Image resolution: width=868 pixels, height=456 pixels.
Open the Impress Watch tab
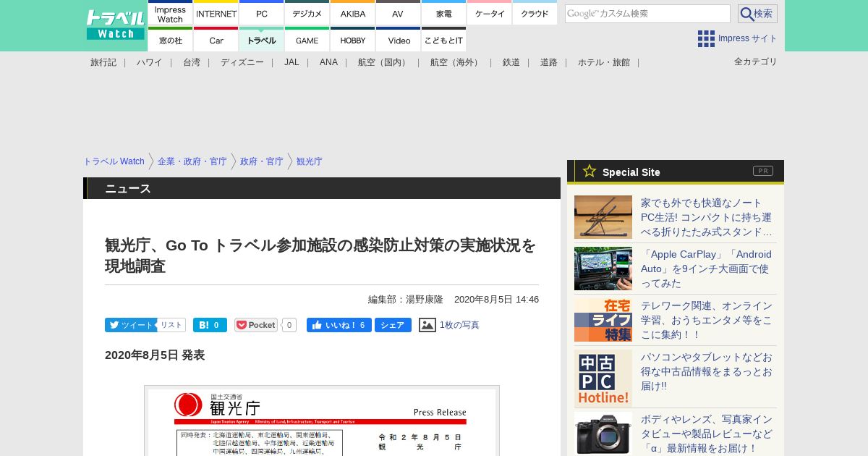171,13
